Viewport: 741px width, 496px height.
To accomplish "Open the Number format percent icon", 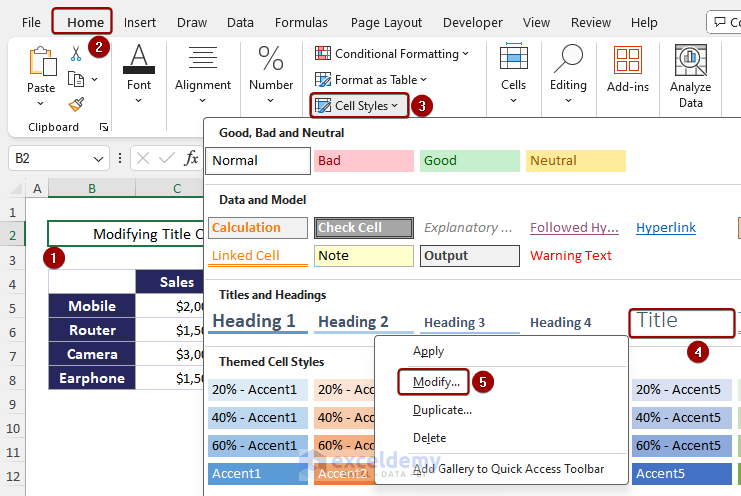I will 271,59.
